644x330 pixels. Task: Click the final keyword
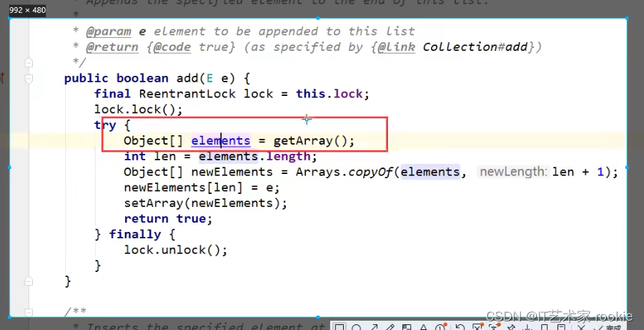click(x=112, y=94)
